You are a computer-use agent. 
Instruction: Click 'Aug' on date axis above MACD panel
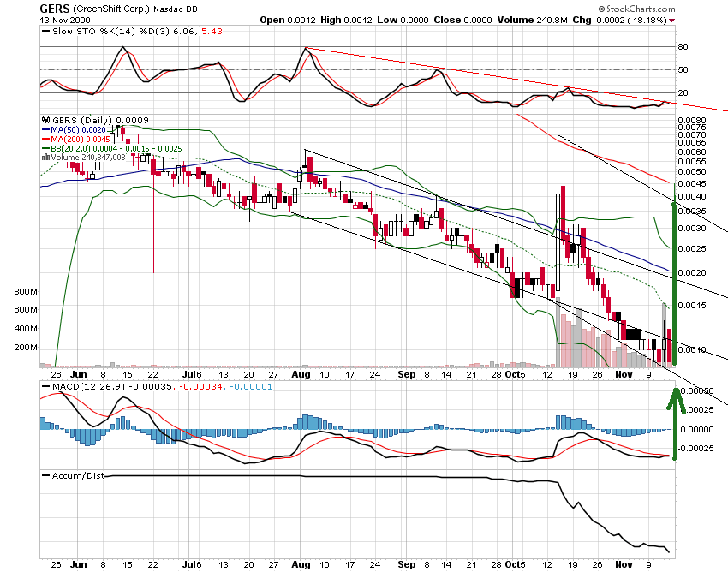301,375
